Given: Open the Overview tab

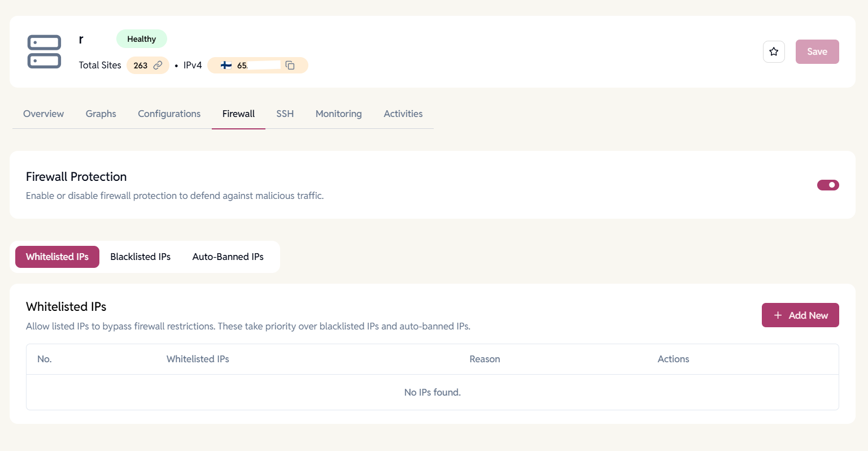Looking at the screenshot, I should 43,114.
